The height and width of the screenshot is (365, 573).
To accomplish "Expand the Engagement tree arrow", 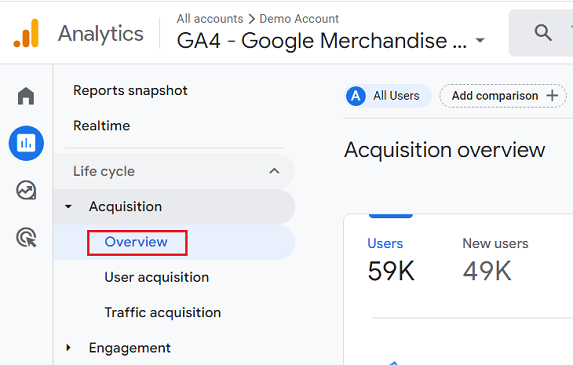I will point(68,348).
